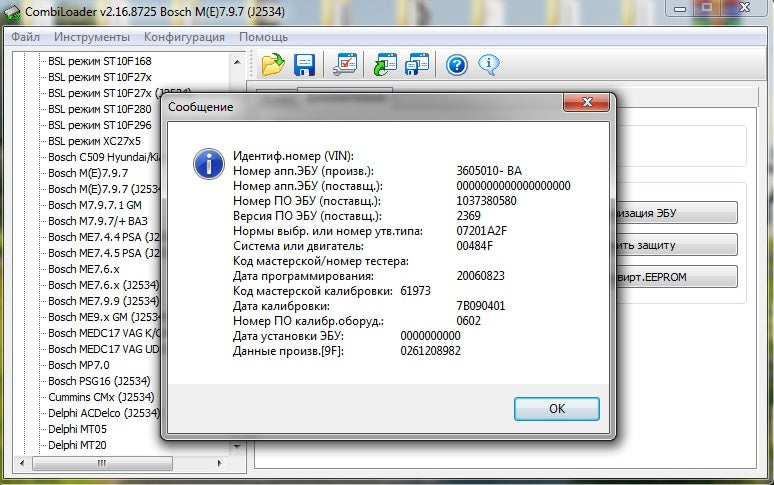Viewport: 774px width, 485px height.
Task: Confirm the message with OK
Action: 557,409
